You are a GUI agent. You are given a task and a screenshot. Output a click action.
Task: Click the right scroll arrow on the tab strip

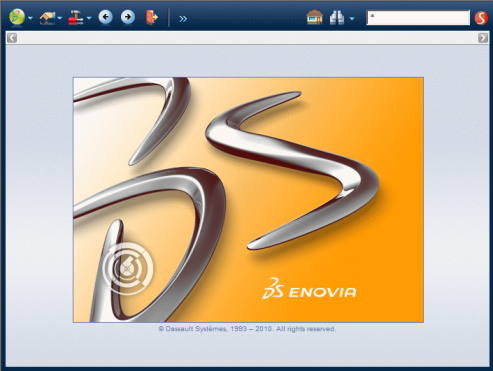pos(483,38)
